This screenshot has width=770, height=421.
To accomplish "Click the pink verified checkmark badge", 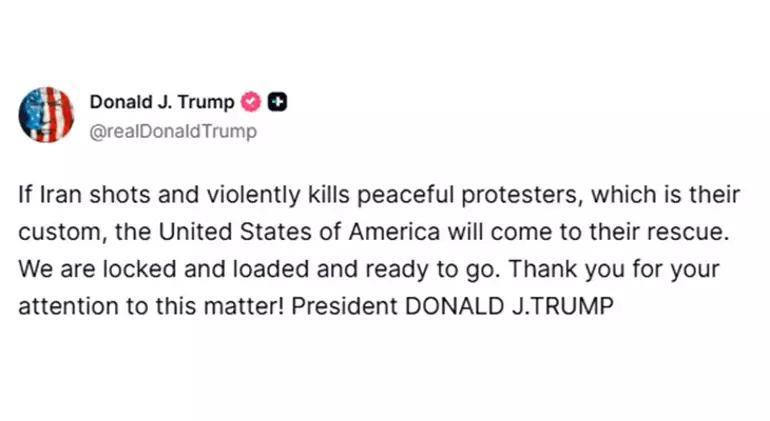I will 252,102.
